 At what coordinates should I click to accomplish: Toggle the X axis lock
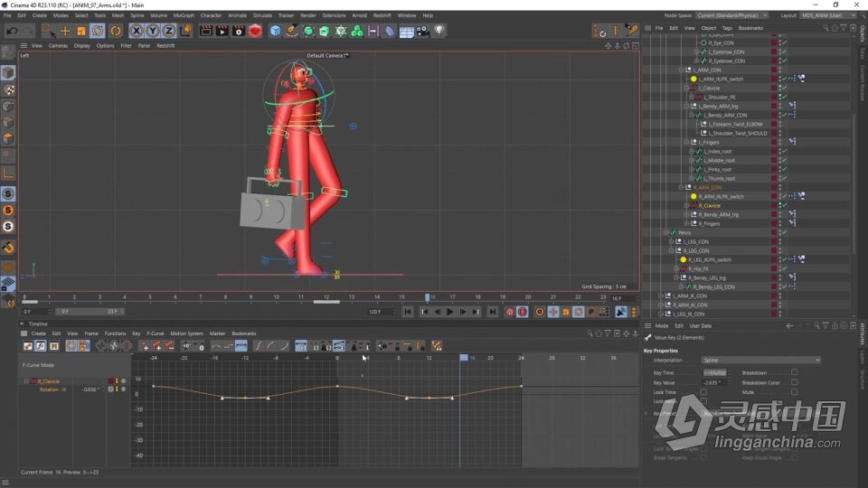137,31
